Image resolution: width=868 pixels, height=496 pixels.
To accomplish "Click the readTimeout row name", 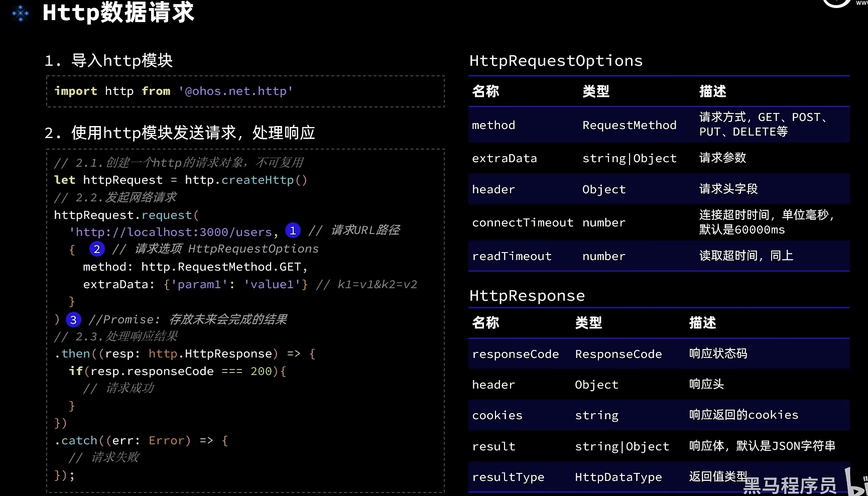I will 512,257.
